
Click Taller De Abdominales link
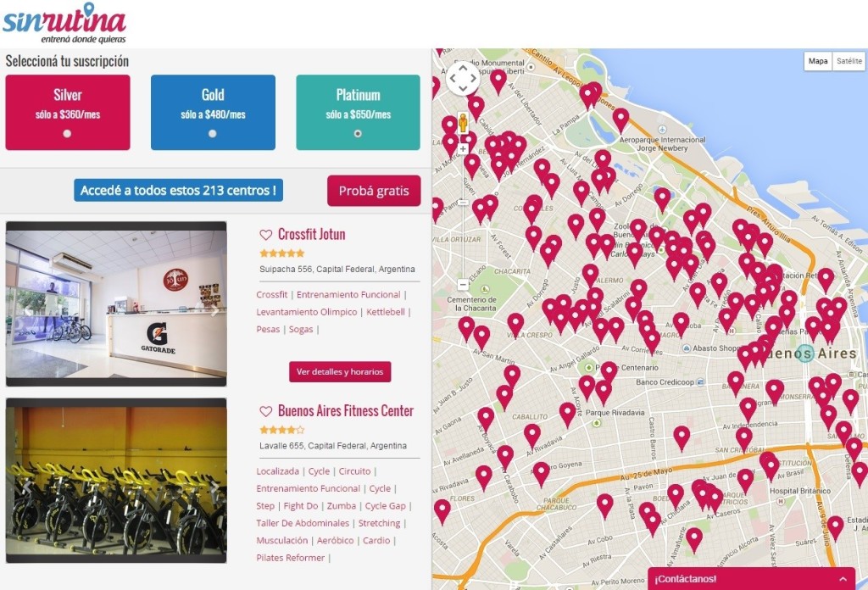coord(303,523)
